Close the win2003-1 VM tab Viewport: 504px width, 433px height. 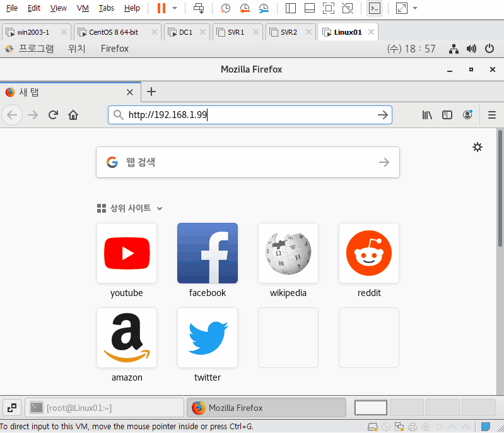tap(64, 32)
